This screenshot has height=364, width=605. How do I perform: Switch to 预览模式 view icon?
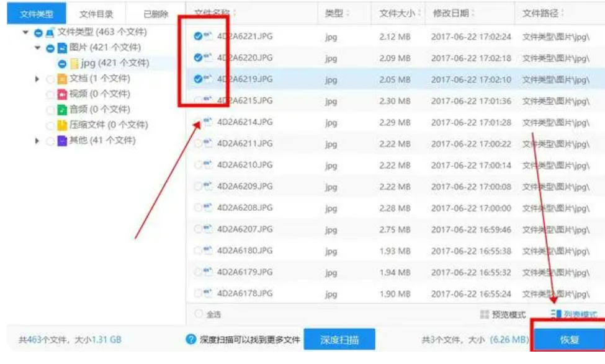tap(485, 314)
